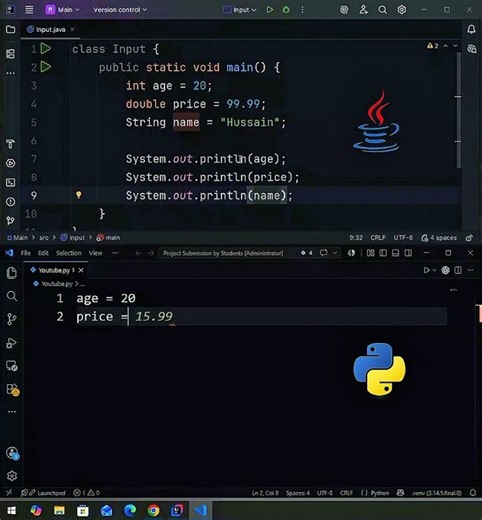Viewport: 482px width, 520px height.
Task: Open IntelliJ Structure tool window icon
Action: click(11, 53)
